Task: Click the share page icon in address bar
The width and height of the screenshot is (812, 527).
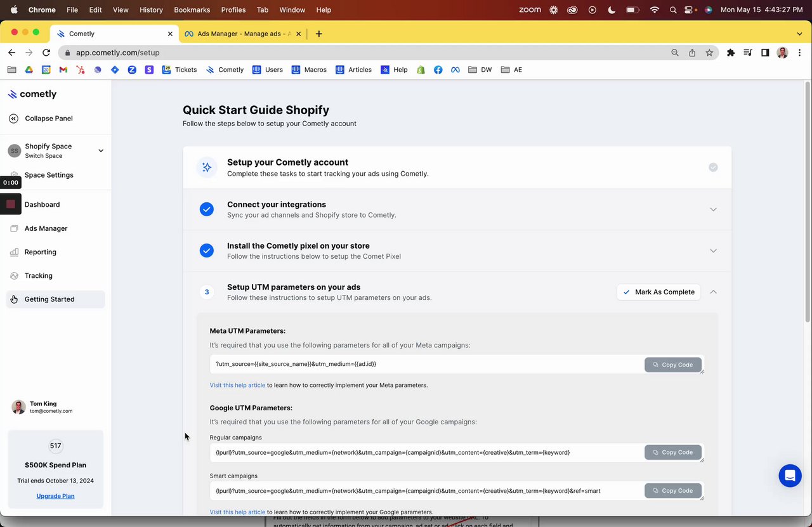Action: (x=692, y=53)
